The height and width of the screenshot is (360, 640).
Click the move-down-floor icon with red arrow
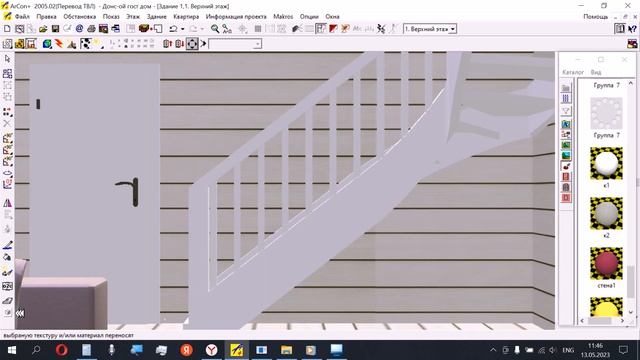[x=179, y=44]
